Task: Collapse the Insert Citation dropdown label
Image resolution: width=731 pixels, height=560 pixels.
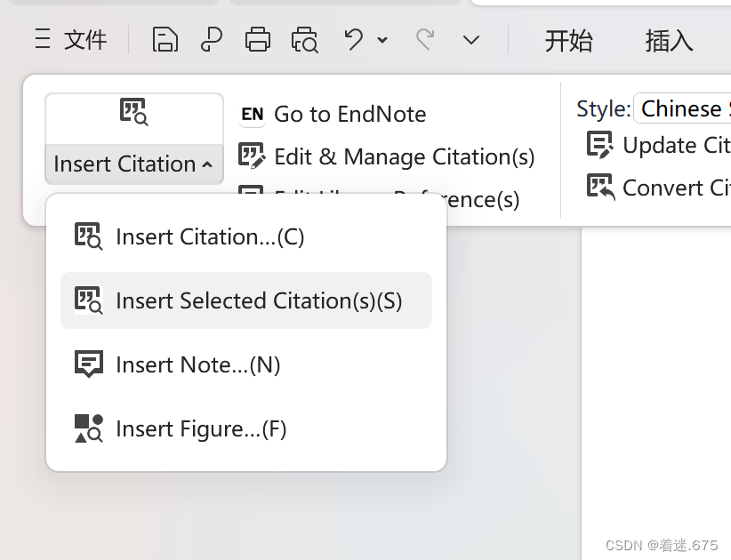Action: 133,164
